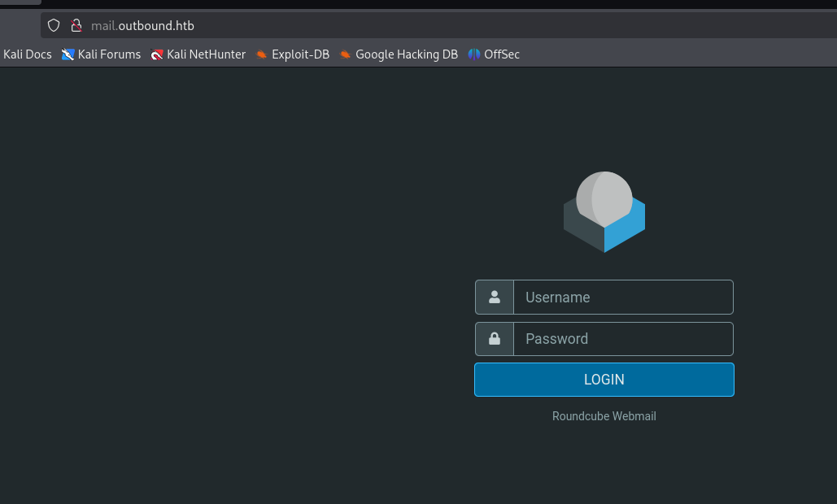Click the tracking protection shield icon
Viewport: 837px width, 504px height.
[54, 25]
